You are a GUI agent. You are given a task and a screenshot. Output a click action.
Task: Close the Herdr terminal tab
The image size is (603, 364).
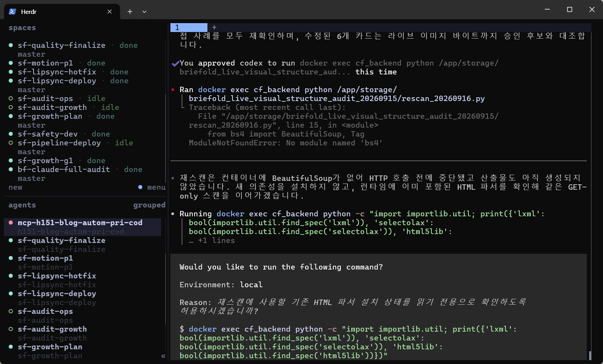tap(109, 12)
